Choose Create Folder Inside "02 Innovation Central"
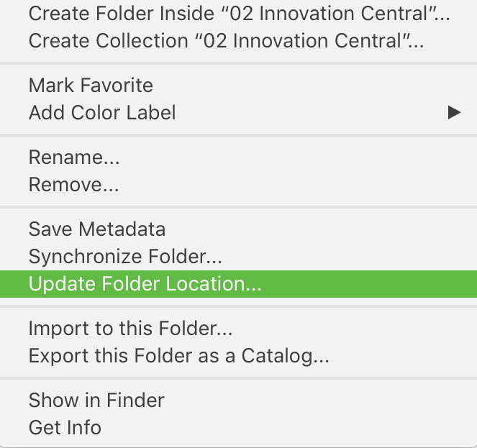The height and width of the screenshot is (448, 477). click(x=239, y=14)
